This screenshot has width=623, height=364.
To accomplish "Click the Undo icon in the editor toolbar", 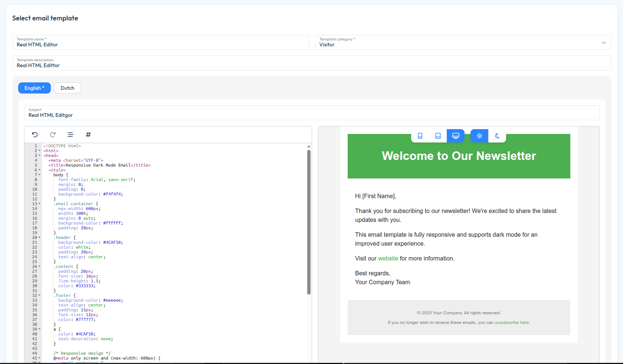I will [35, 135].
